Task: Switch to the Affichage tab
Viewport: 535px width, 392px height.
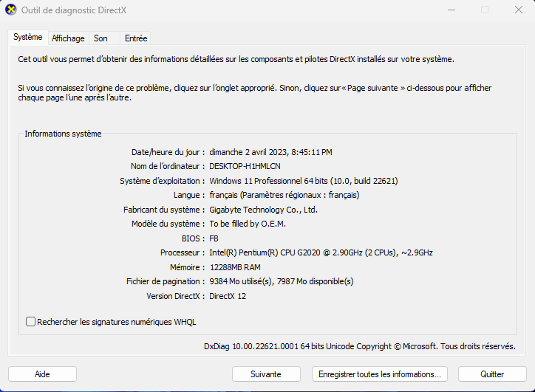Action: click(x=68, y=38)
